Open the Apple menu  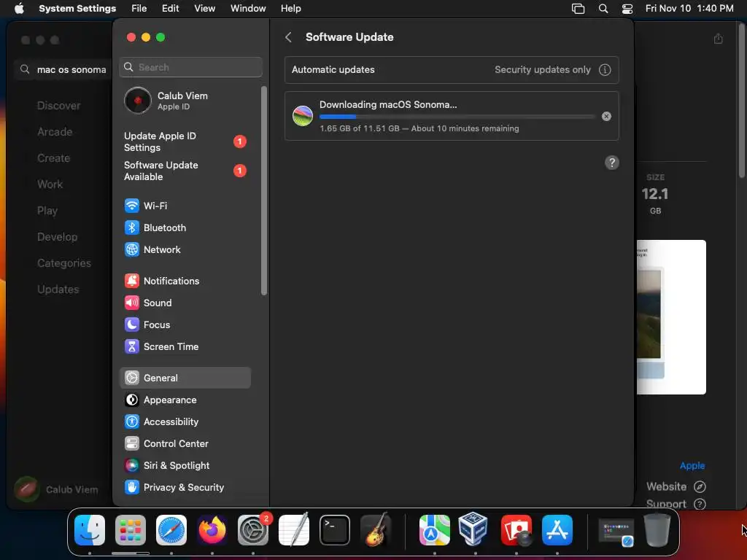tap(19, 9)
